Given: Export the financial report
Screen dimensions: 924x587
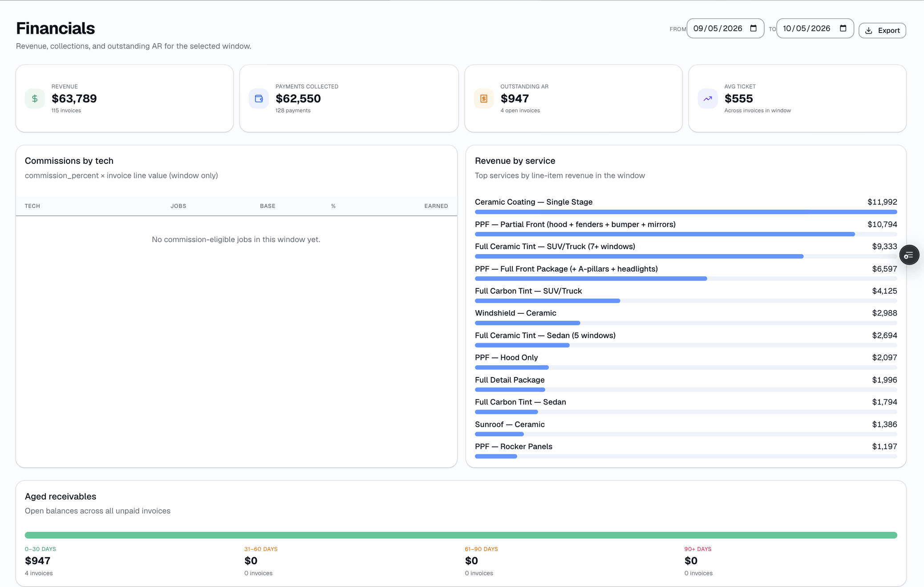Looking at the screenshot, I should pos(882,30).
